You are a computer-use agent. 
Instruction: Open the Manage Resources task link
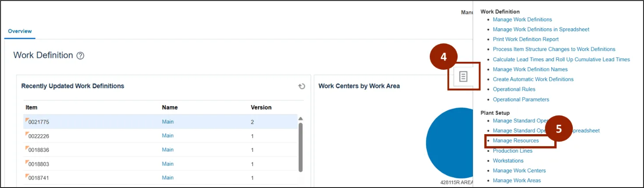(516, 141)
